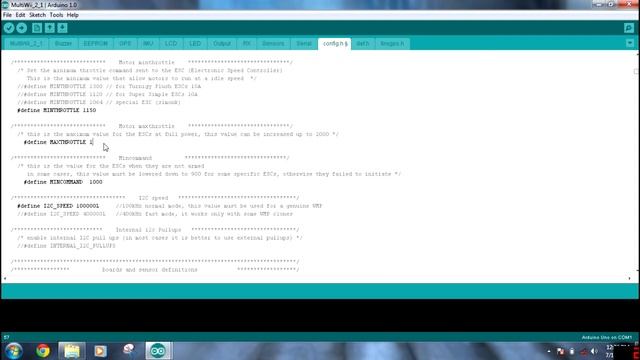Open the Windows Start menu
This screenshot has height=360, width=640.
(x=13, y=351)
